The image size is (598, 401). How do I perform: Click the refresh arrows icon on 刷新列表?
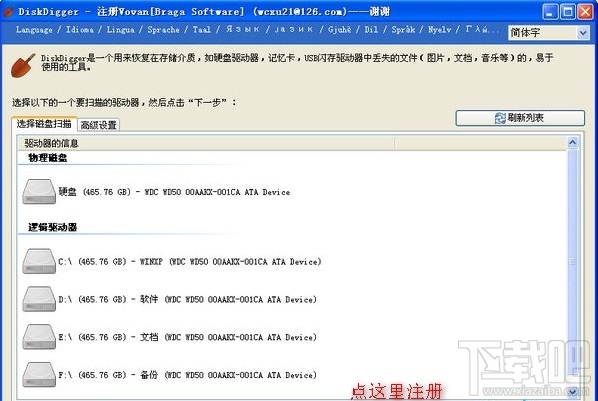[500, 118]
